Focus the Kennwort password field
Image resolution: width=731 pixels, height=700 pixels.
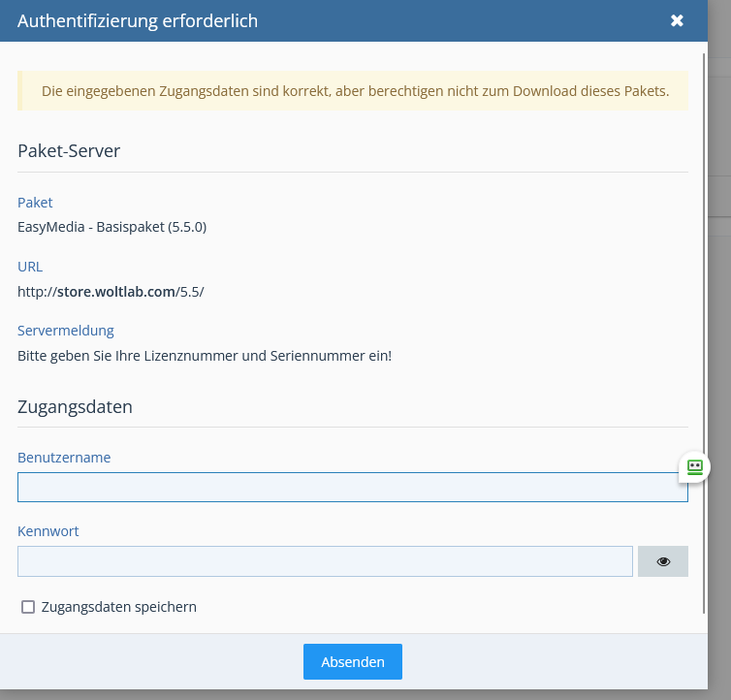pos(325,561)
